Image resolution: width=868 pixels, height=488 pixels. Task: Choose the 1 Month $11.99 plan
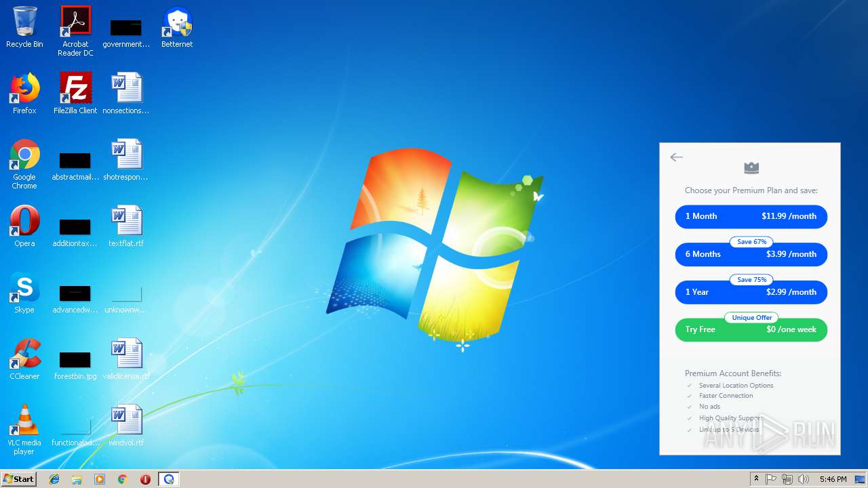pos(751,216)
